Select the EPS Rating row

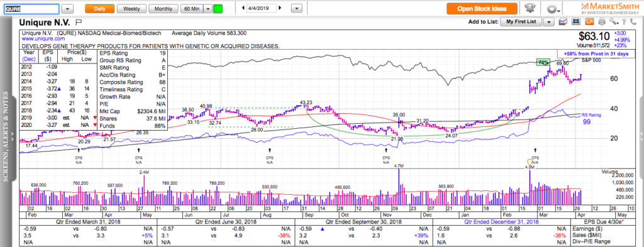(132, 53)
